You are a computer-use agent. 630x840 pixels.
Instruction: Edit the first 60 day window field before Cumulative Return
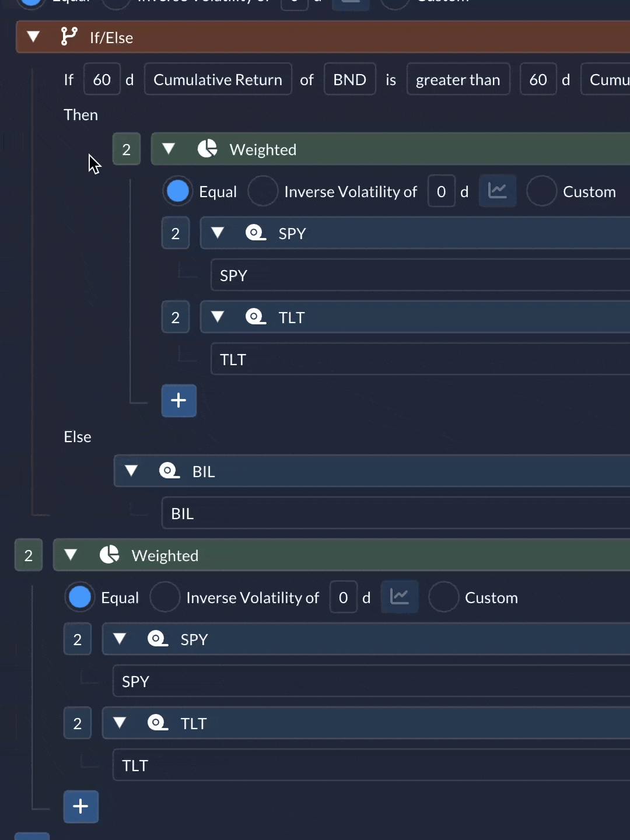tap(101, 79)
